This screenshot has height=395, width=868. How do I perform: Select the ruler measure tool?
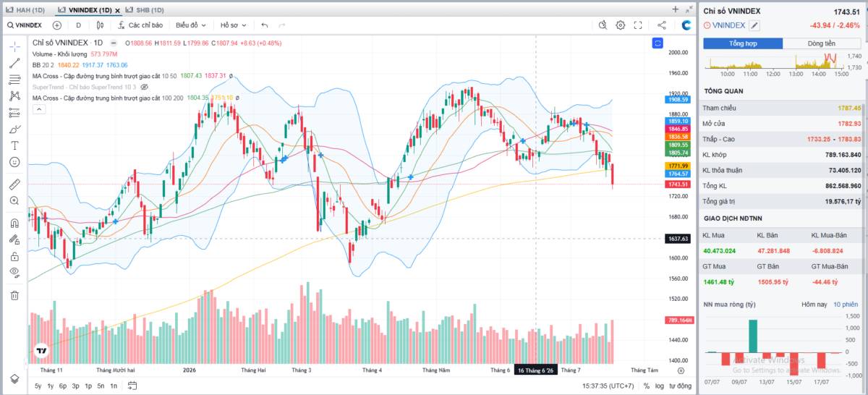(14, 184)
